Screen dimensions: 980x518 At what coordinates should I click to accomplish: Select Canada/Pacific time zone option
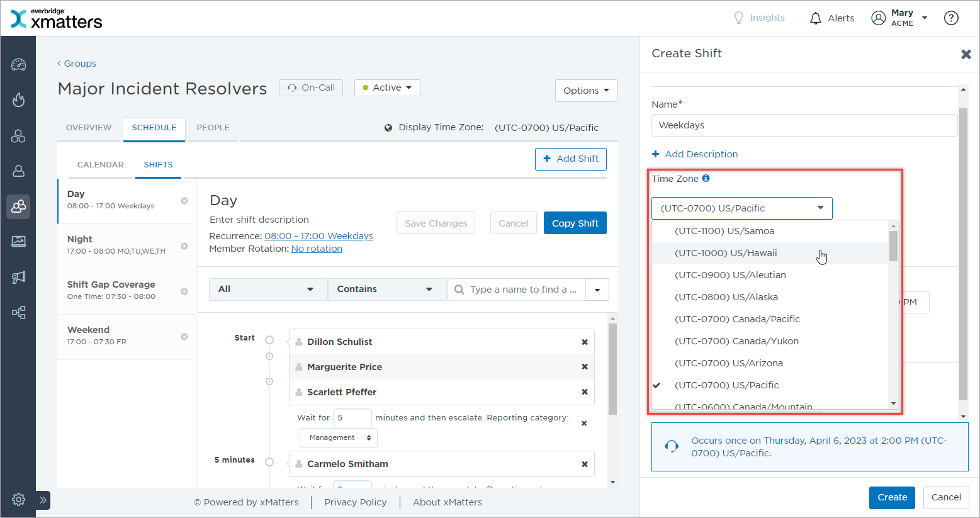[770, 319]
